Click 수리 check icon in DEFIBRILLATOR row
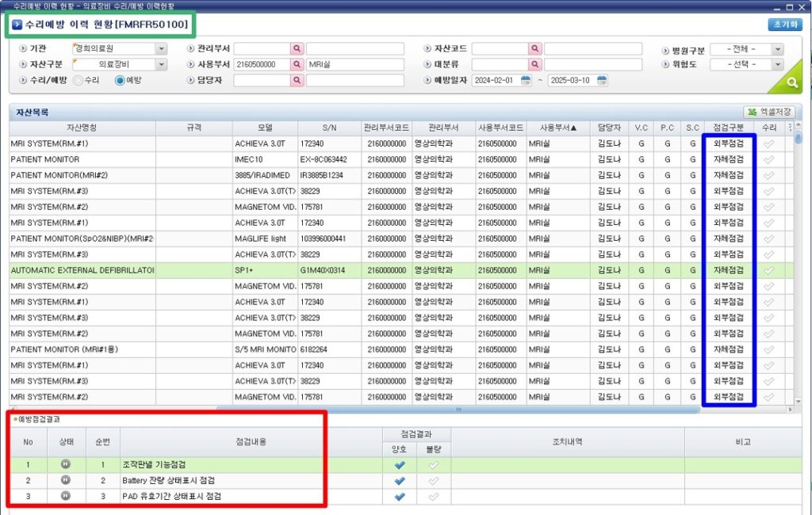 [769, 270]
